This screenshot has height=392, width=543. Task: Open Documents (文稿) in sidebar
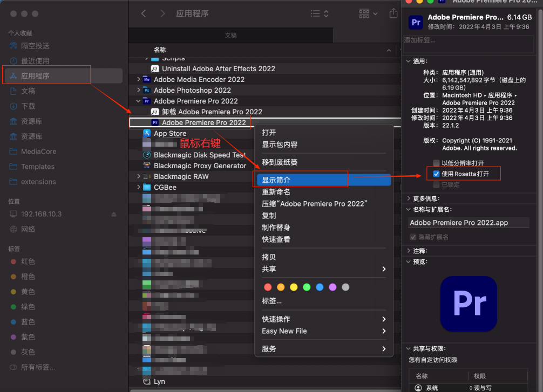pos(23,91)
